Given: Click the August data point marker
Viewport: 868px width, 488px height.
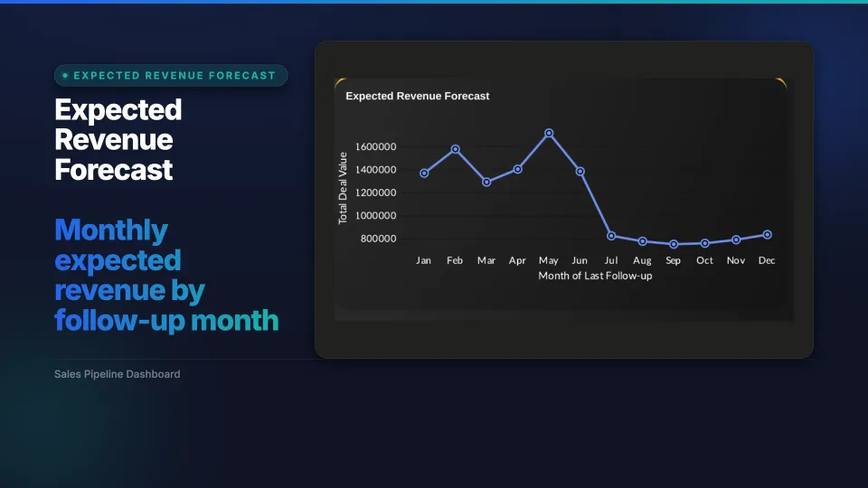Looking at the screenshot, I should coord(642,241).
